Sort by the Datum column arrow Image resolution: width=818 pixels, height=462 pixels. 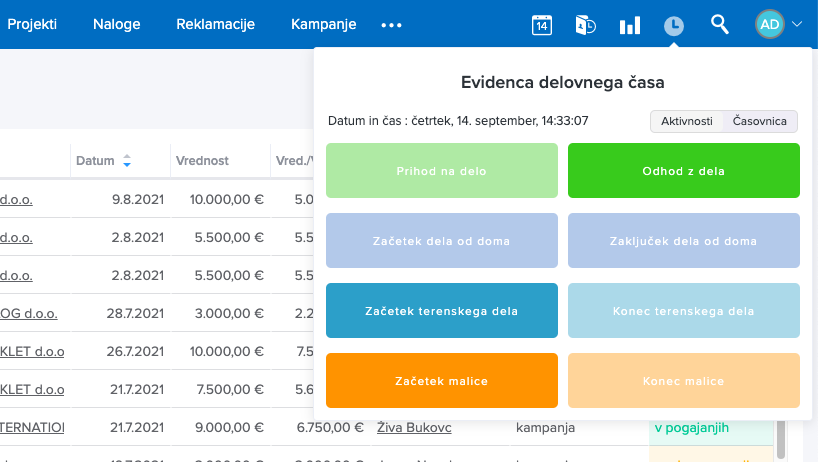click(127, 160)
